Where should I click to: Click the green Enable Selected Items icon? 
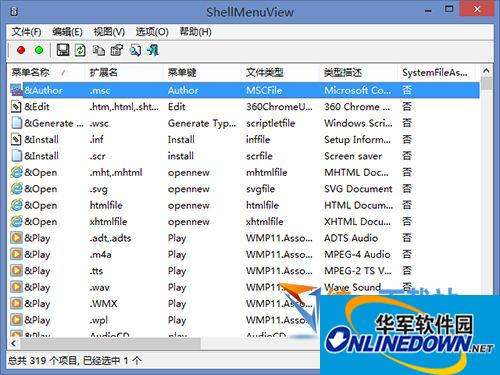tap(39, 50)
